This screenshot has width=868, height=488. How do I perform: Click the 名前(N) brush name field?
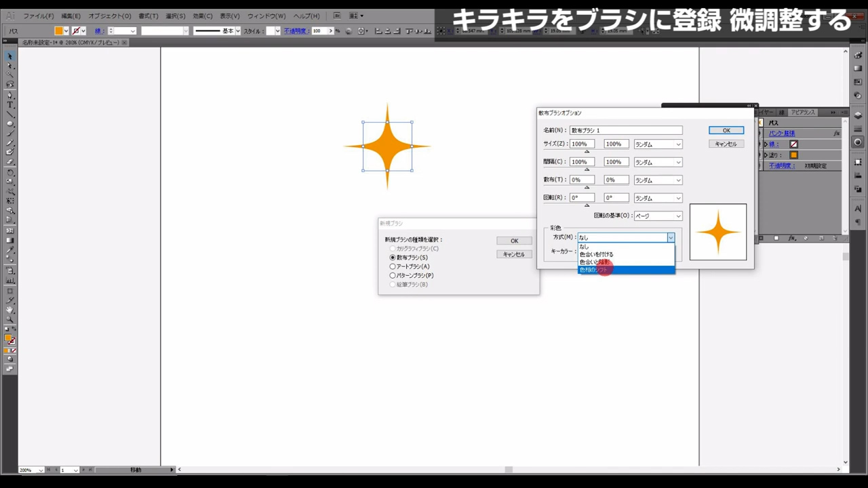click(626, 130)
